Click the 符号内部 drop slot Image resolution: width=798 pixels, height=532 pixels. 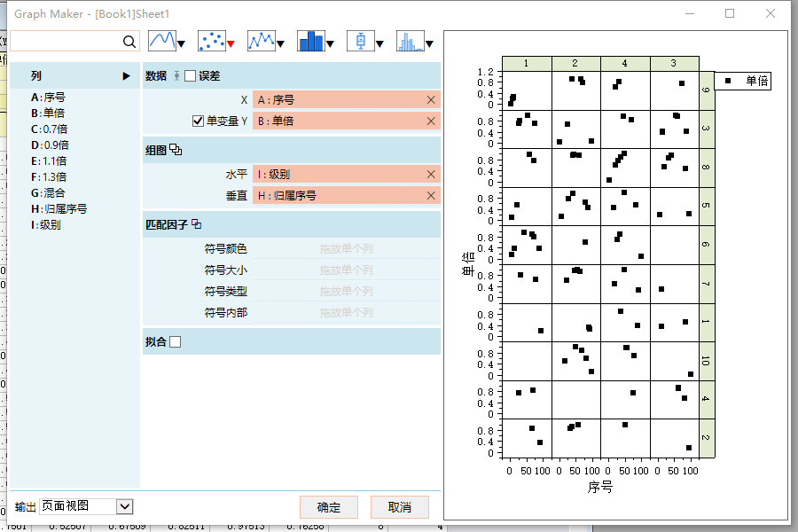click(x=346, y=313)
